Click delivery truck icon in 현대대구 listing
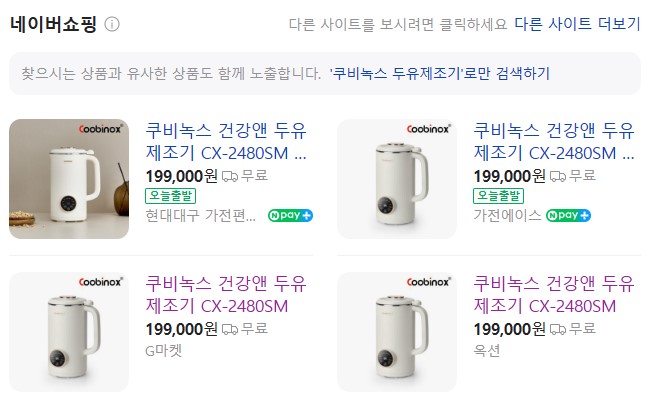The height and width of the screenshot is (405, 657). [x=230, y=176]
